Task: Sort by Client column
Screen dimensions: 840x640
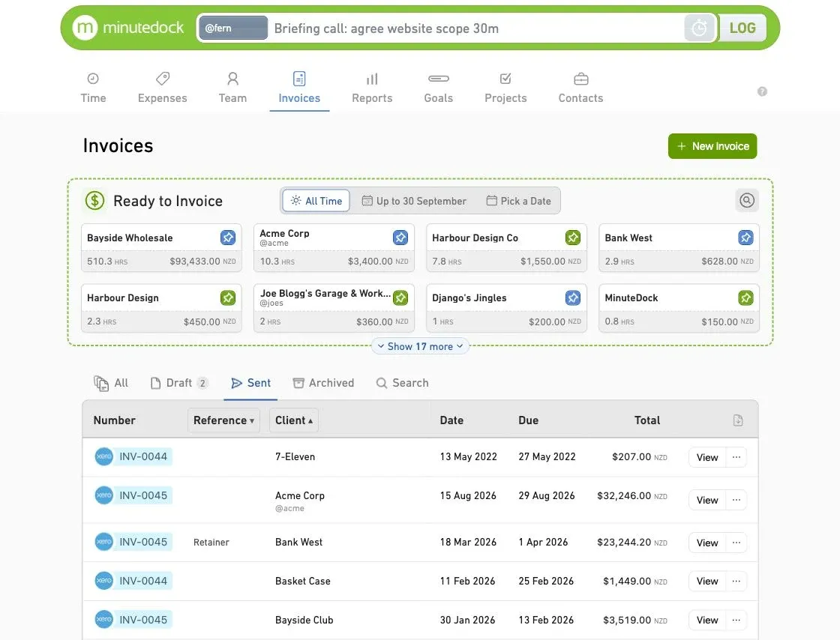Action: tap(293, 420)
